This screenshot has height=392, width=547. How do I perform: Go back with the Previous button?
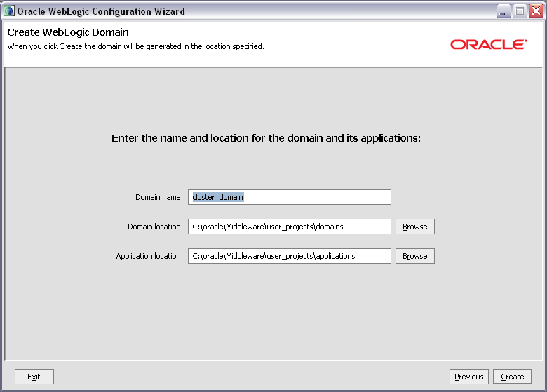[x=469, y=377]
